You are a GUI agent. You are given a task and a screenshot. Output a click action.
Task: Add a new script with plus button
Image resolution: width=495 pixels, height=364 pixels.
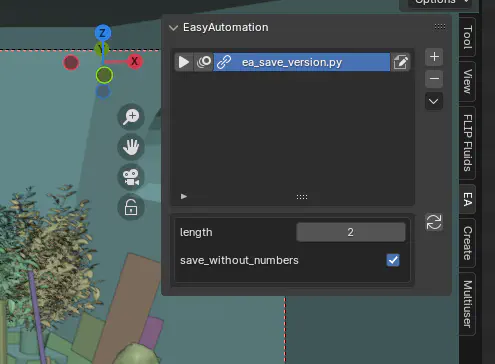[434, 57]
